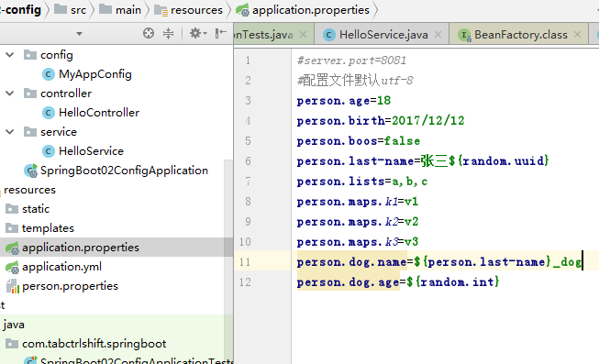Close the Tests.java tab
This screenshot has width=599, height=364.
point(303,35)
